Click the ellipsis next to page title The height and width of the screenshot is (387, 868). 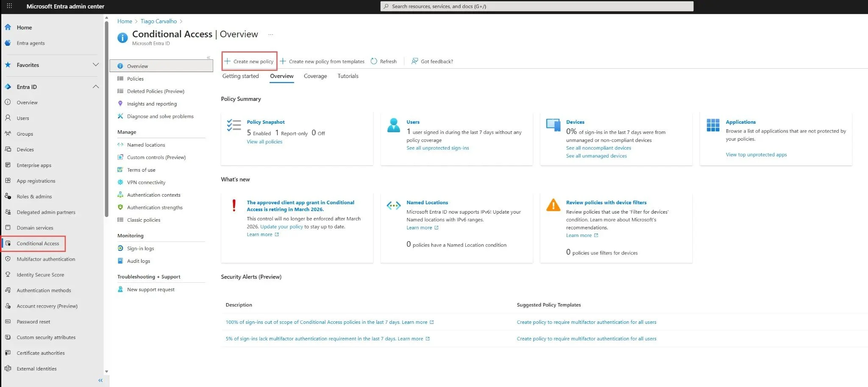271,34
